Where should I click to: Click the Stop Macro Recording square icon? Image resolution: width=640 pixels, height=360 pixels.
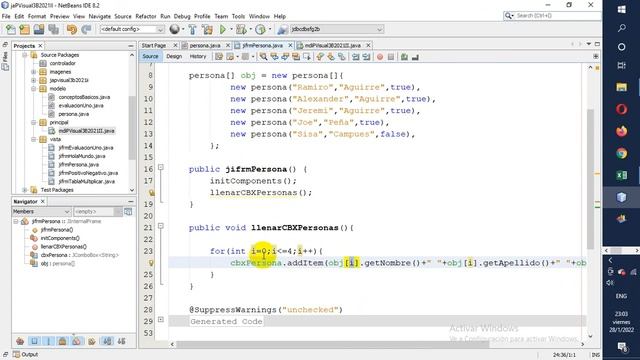tap(391, 57)
